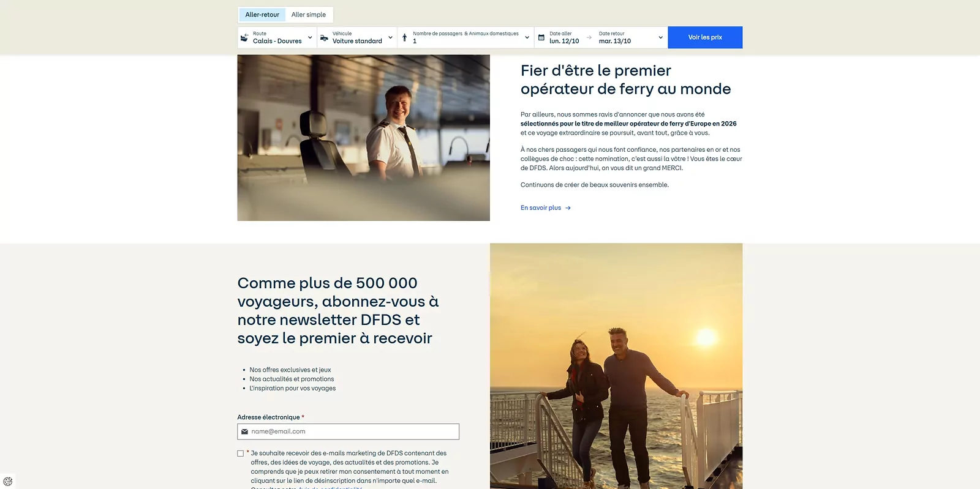Click the couple at sunset photo

(616, 366)
